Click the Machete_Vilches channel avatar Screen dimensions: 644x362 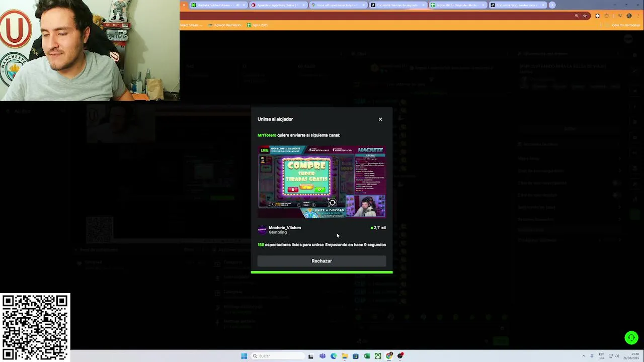point(262,230)
